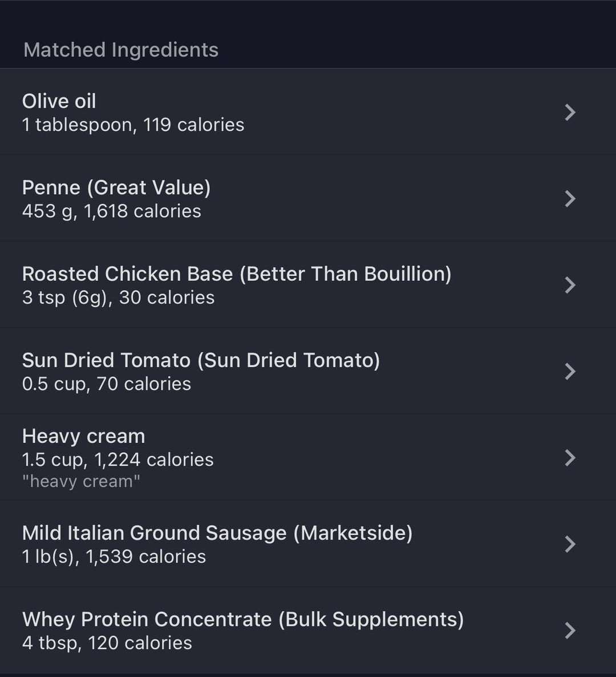Click the 3 tsp (6g), 30 calories line
Image resolution: width=616 pixels, height=677 pixels.
(x=118, y=297)
